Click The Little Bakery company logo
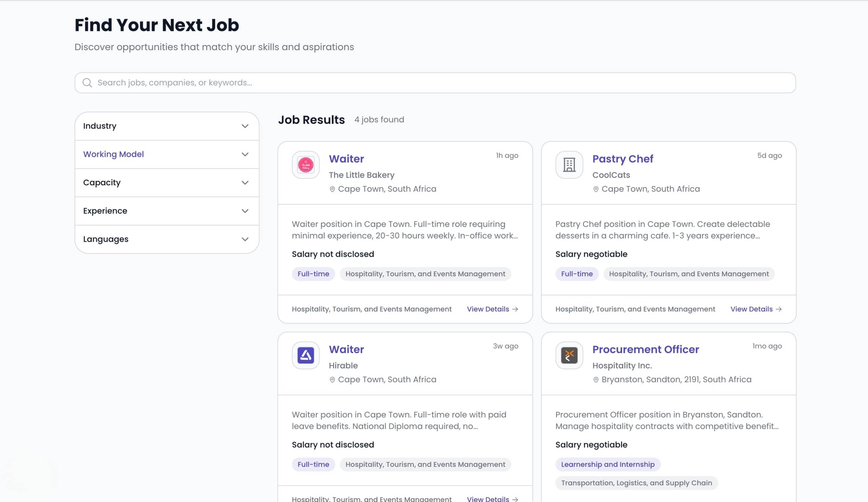The height and width of the screenshot is (502, 868). pyautogui.click(x=305, y=165)
